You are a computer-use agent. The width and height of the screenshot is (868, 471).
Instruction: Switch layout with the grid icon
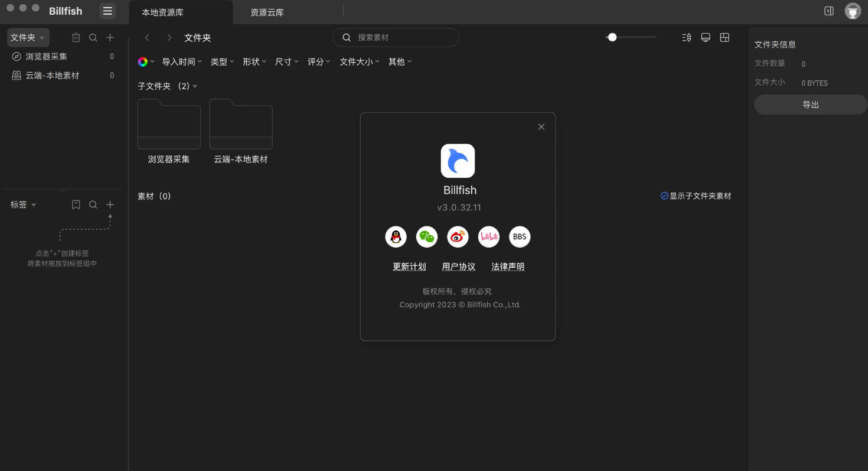click(725, 37)
